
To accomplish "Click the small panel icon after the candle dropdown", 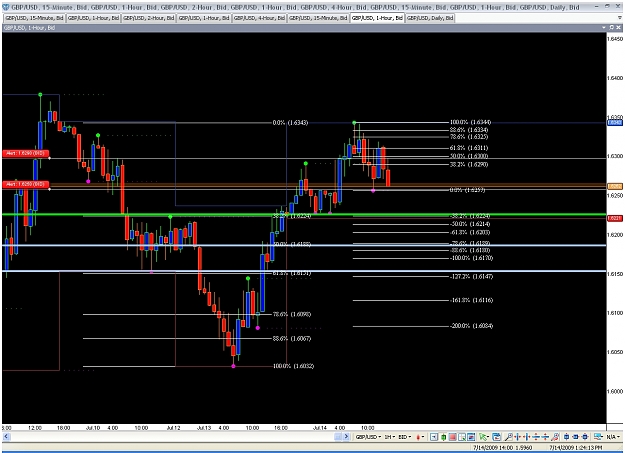I will [434, 437].
